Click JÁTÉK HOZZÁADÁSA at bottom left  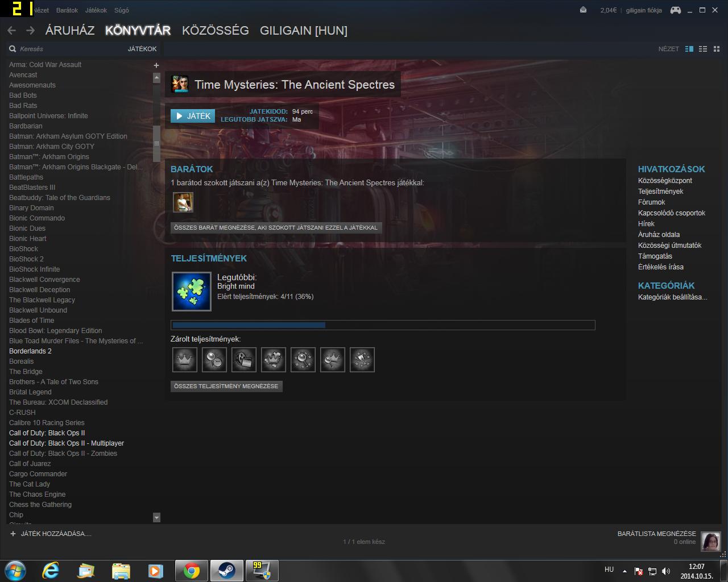pyautogui.click(x=51, y=534)
